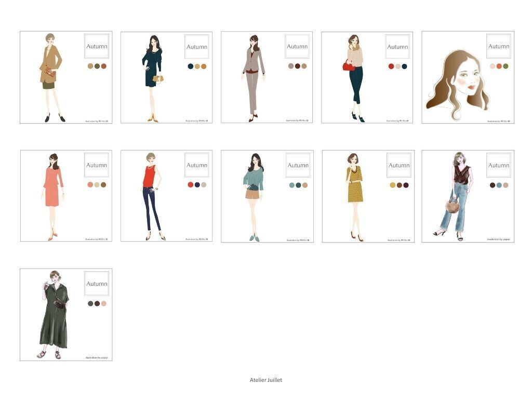The height and width of the screenshot is (399, 532).
Task: Click the Atelier Juillet footer text
Action: coord(265,380)
